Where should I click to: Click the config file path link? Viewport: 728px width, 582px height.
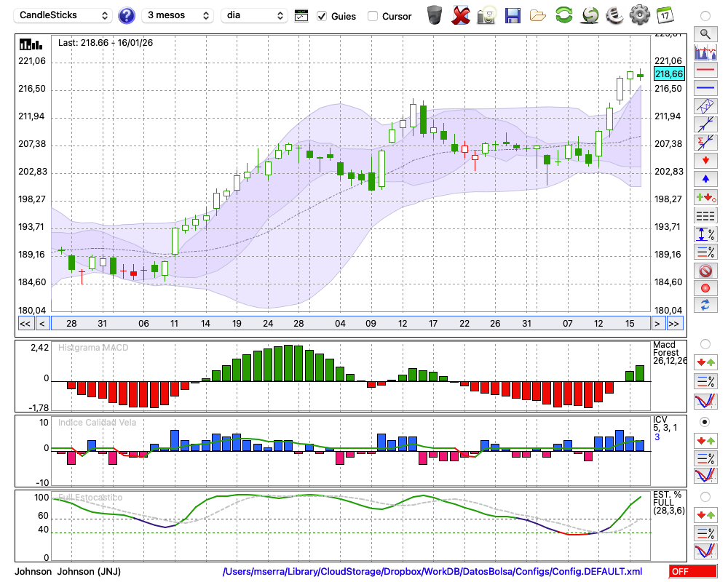tap(432, 572)
